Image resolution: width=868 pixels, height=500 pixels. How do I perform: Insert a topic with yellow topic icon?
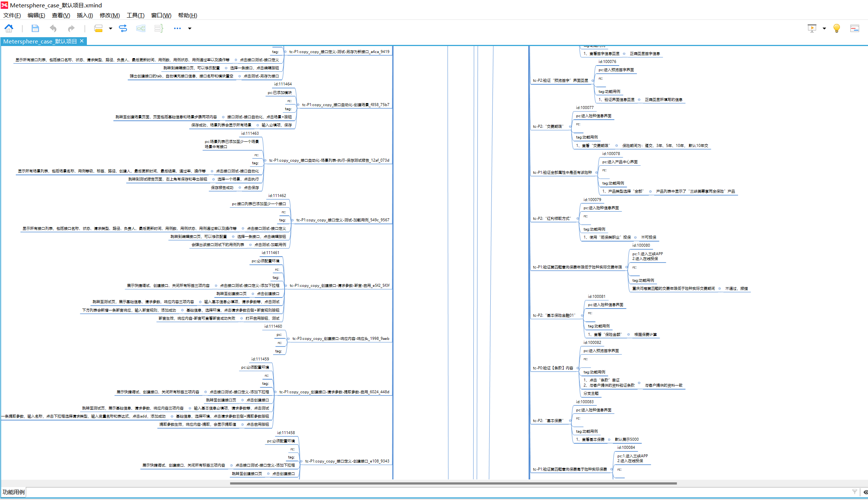98,28
